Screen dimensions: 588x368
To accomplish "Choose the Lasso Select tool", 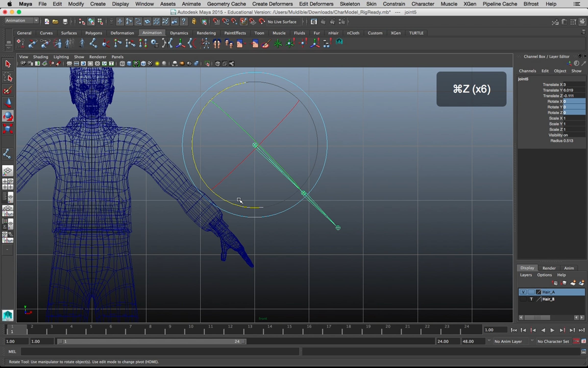I will [8, 77].
